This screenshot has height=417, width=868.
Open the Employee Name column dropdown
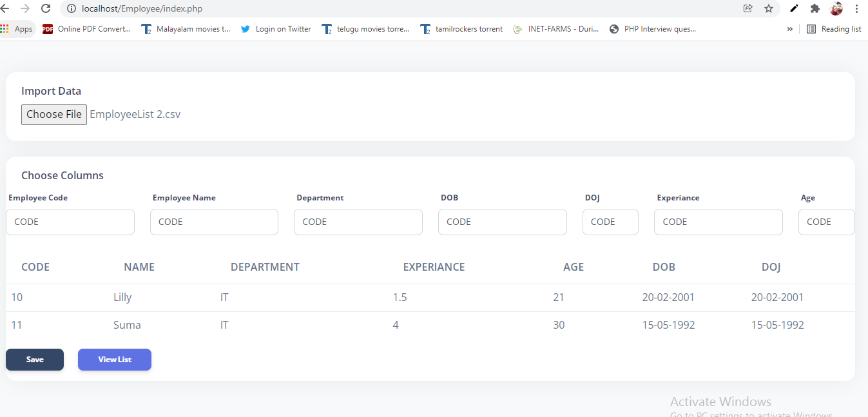pyautogui.click(x=214, y=222)
